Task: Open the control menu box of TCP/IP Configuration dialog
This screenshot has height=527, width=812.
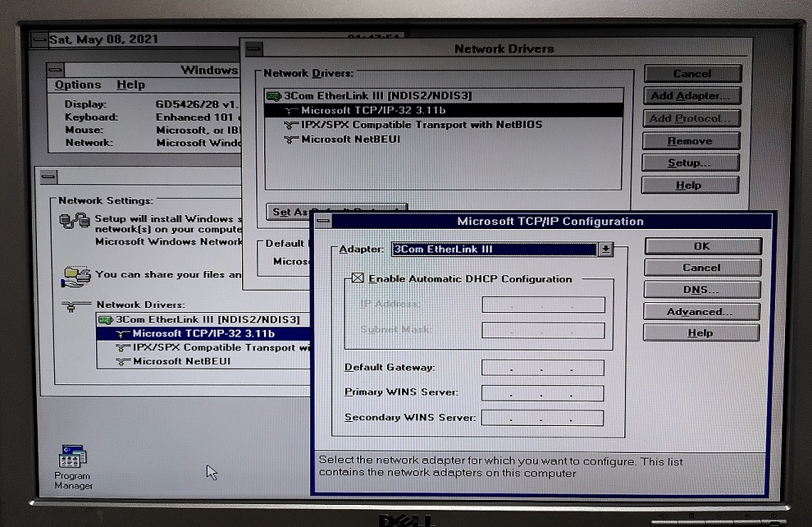Action: [323, 222]
